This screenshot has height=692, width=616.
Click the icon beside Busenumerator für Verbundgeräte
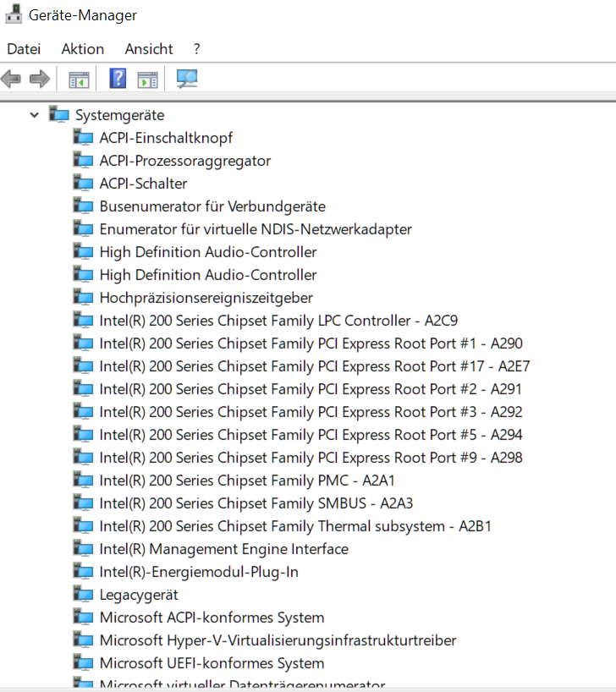click(83, 206)
